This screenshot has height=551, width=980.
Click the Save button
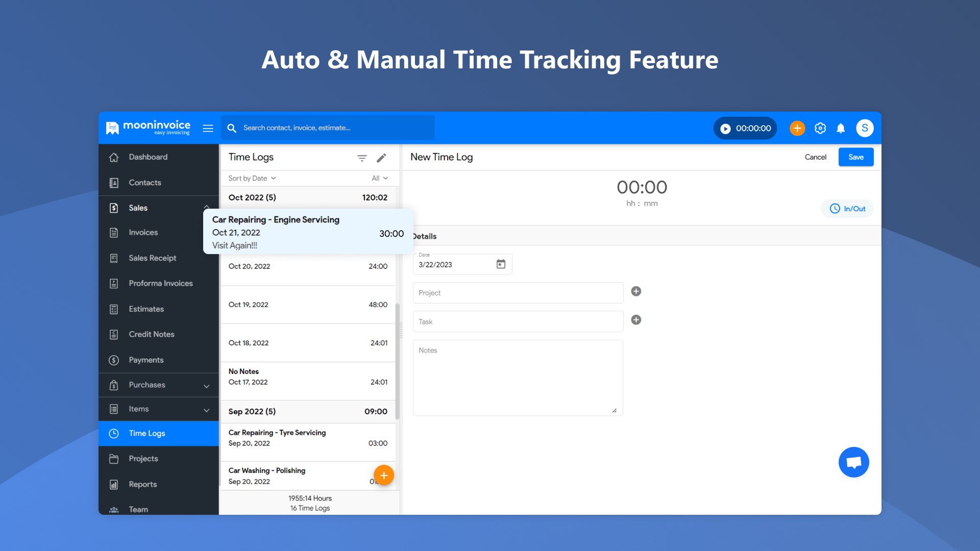point(856,157)
